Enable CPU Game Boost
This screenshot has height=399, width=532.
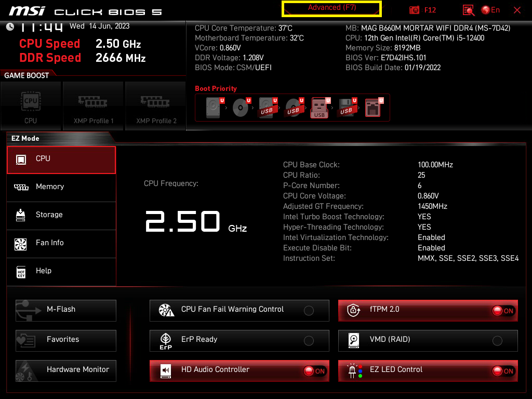31,106
